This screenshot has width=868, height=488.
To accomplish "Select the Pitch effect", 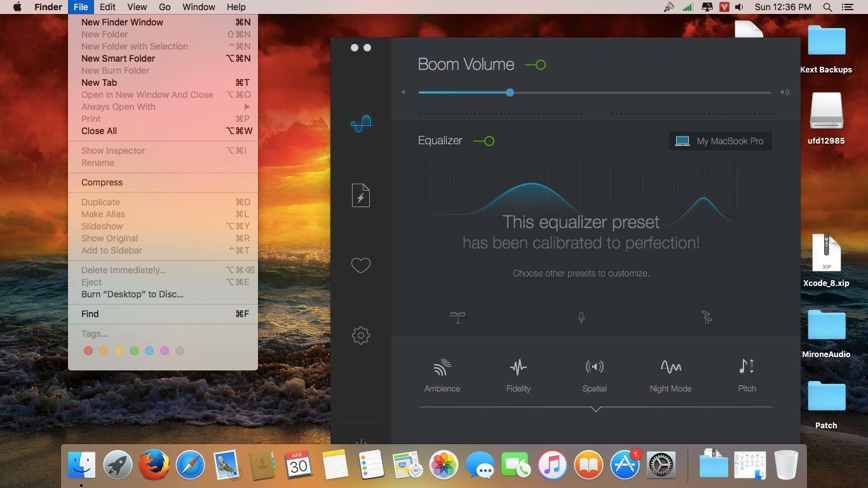I will 747,375.
